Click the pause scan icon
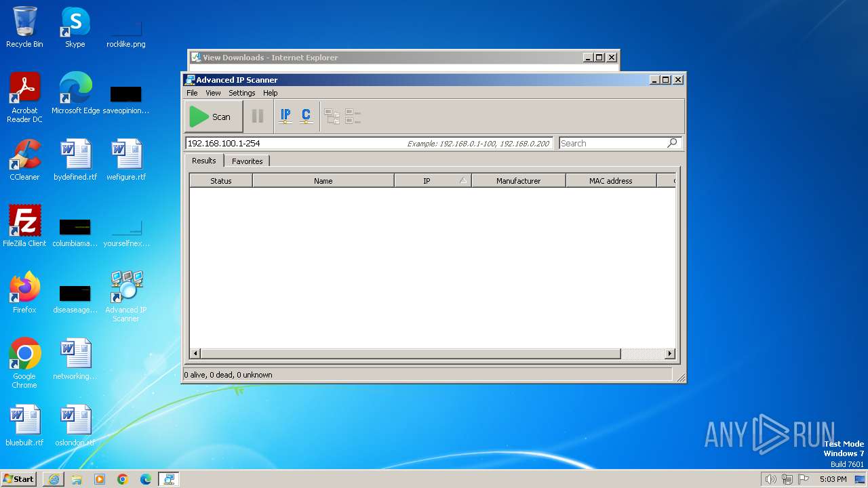Screen dimensions: 868x488 [x=258, y=117]
